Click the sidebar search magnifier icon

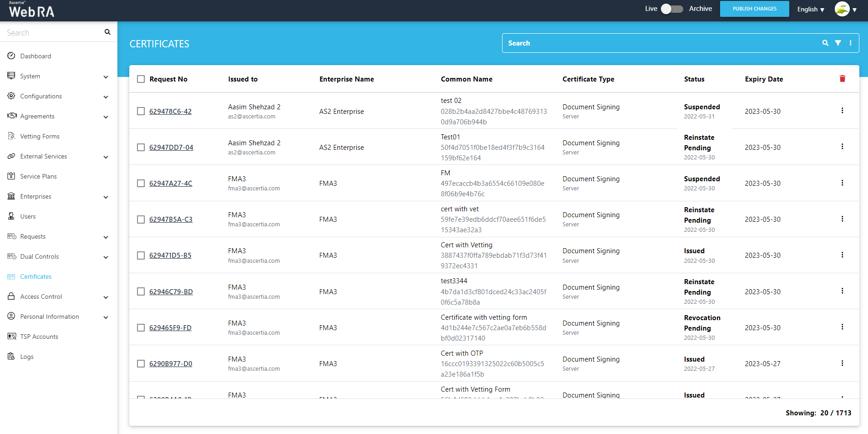(107, 32)
